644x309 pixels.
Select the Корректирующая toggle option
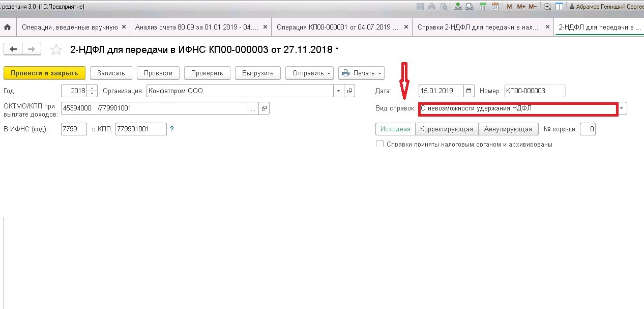click(447, 129)
